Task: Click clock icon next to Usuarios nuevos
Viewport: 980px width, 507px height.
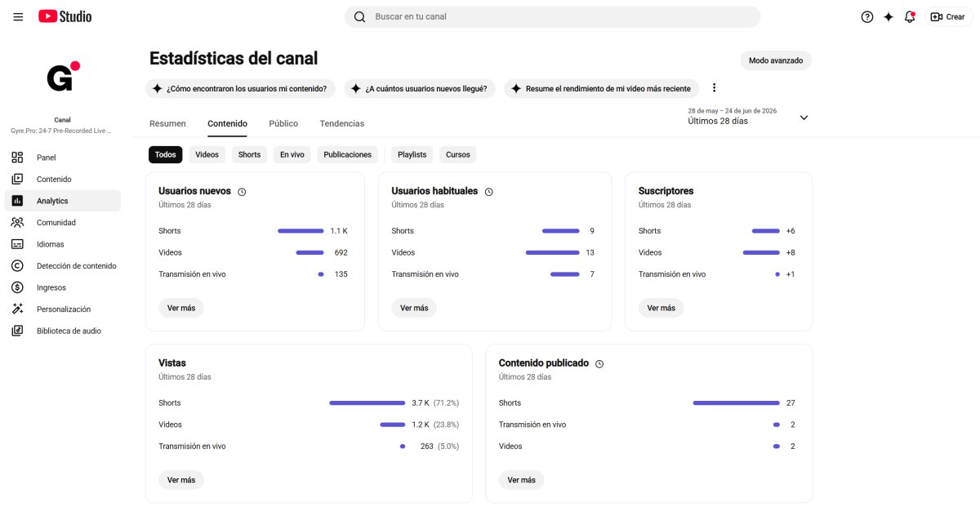Action: 242,192
